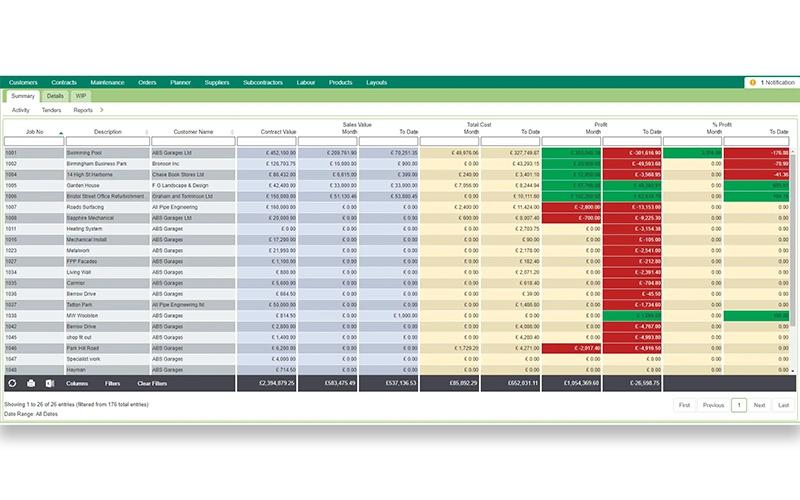Click the refresh icon in the table footer
800x500 pixels.
[x=12, y=383]
